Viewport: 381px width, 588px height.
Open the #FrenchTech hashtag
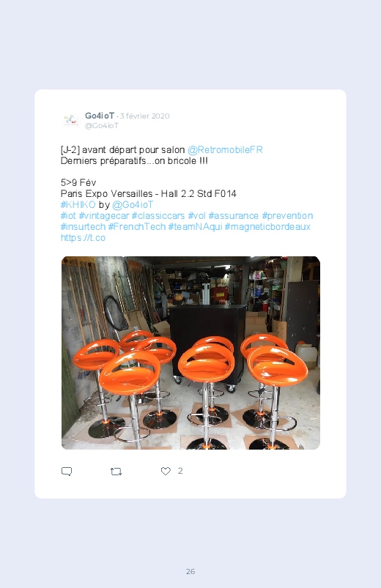[x=136, y=227]
